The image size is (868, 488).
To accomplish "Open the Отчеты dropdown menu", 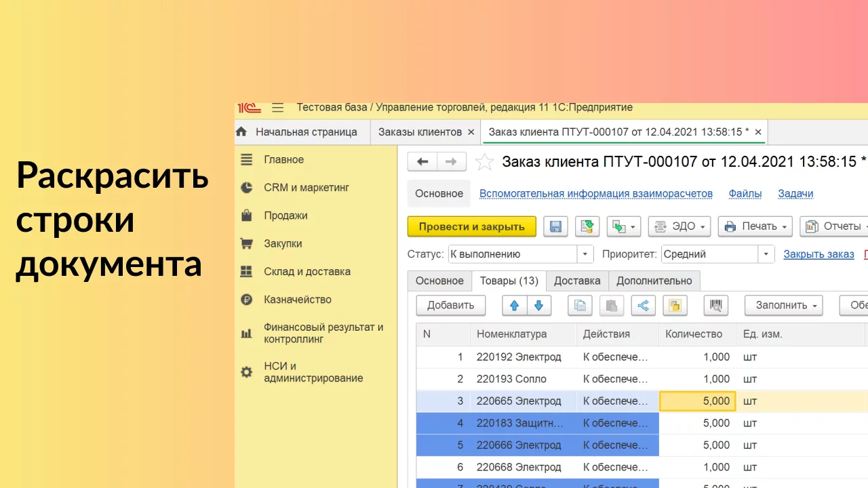I will [x=834, y=226].
